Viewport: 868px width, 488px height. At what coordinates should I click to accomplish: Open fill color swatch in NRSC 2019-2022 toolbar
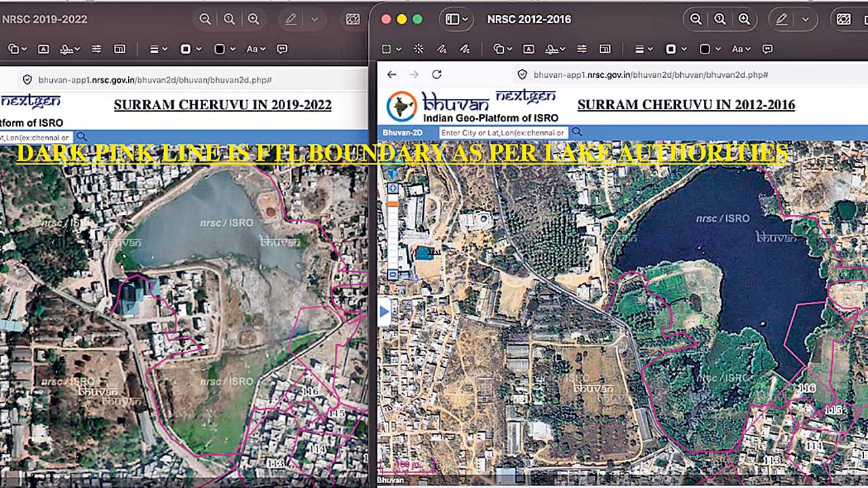tap(224, 49)
